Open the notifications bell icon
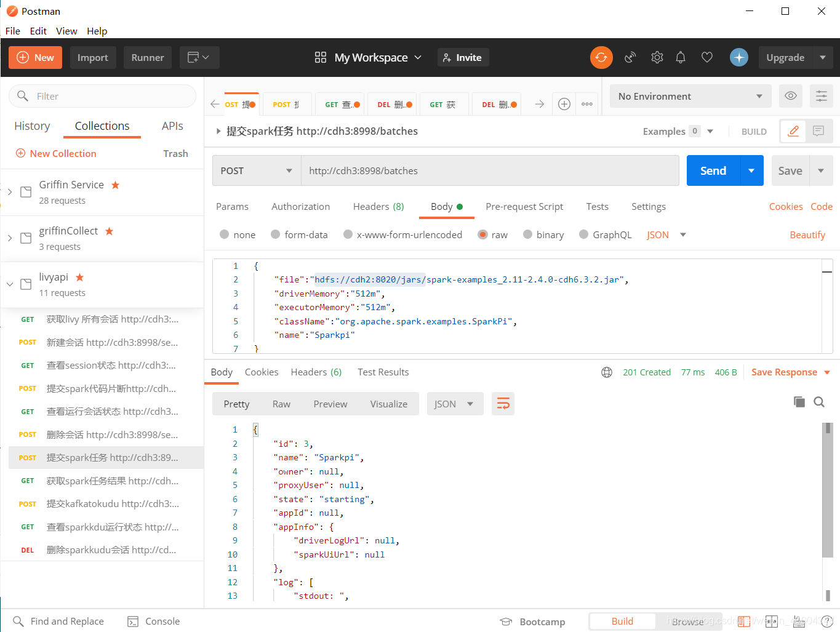 pyautogui.click(x=681, y=57)
